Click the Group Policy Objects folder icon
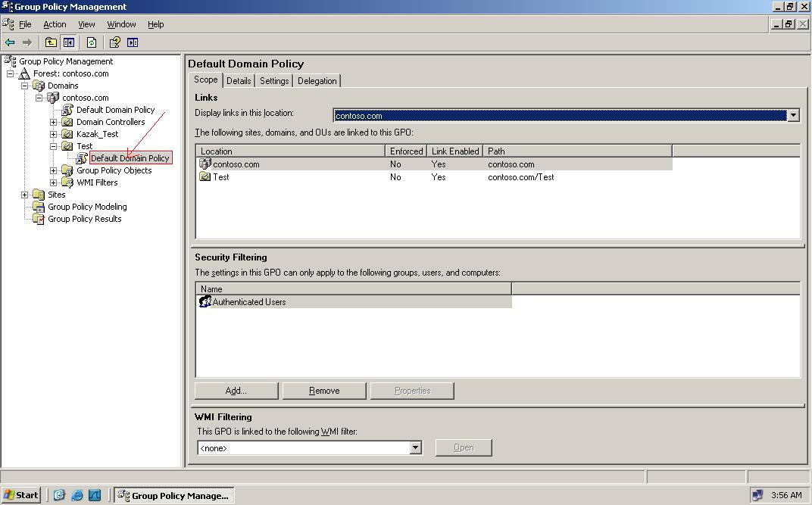The image size is (812, 505). point(67,170)
